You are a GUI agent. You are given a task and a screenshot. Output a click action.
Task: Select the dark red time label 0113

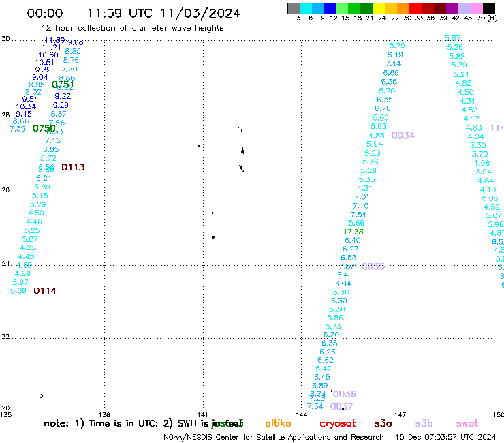(73, 167)
